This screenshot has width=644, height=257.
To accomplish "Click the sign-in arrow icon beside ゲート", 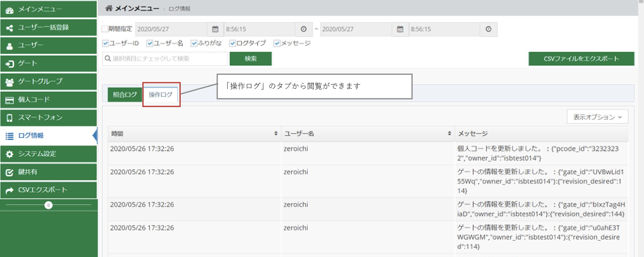I will tap(10, 64).
